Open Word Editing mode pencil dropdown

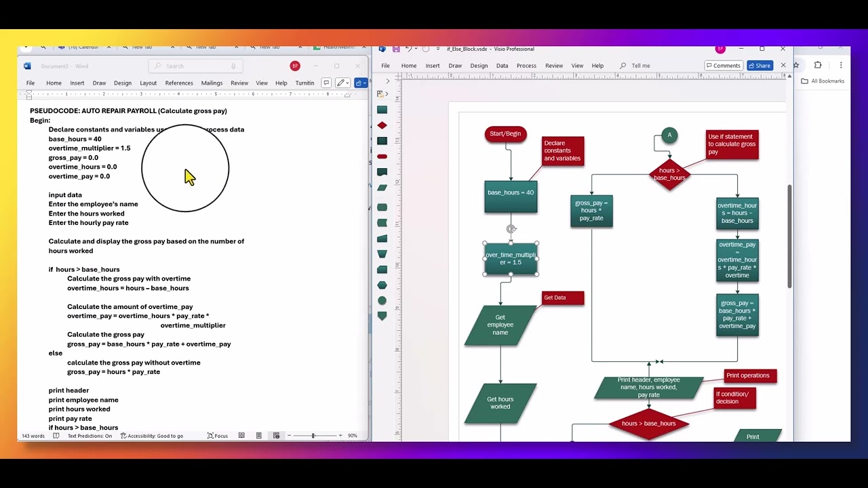tap(344, 83)
